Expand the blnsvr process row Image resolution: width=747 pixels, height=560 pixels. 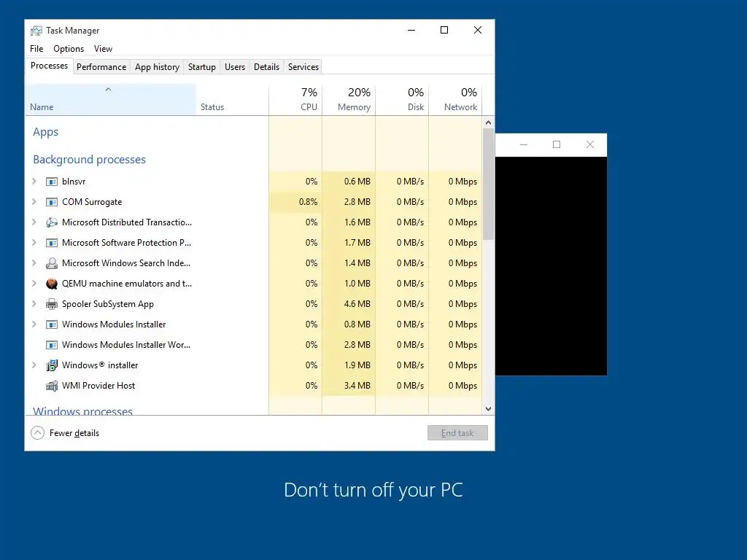[x=34, y=182]
